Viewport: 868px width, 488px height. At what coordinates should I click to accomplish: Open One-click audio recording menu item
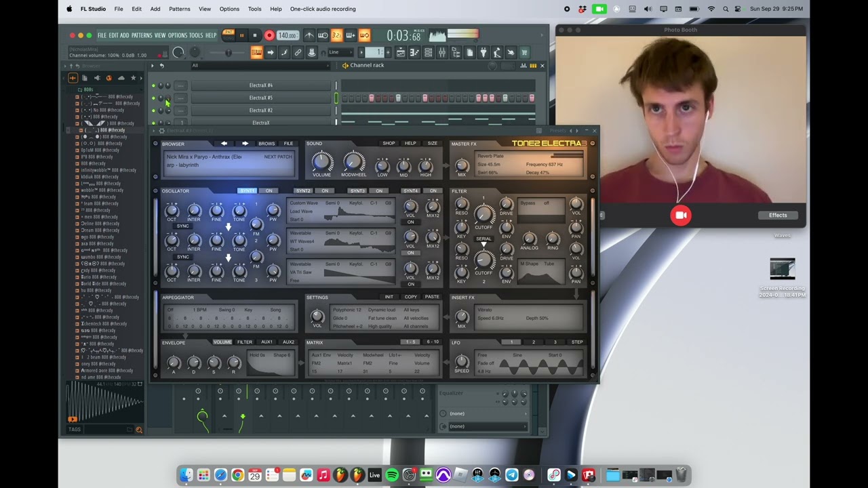(x=323, y=9)
